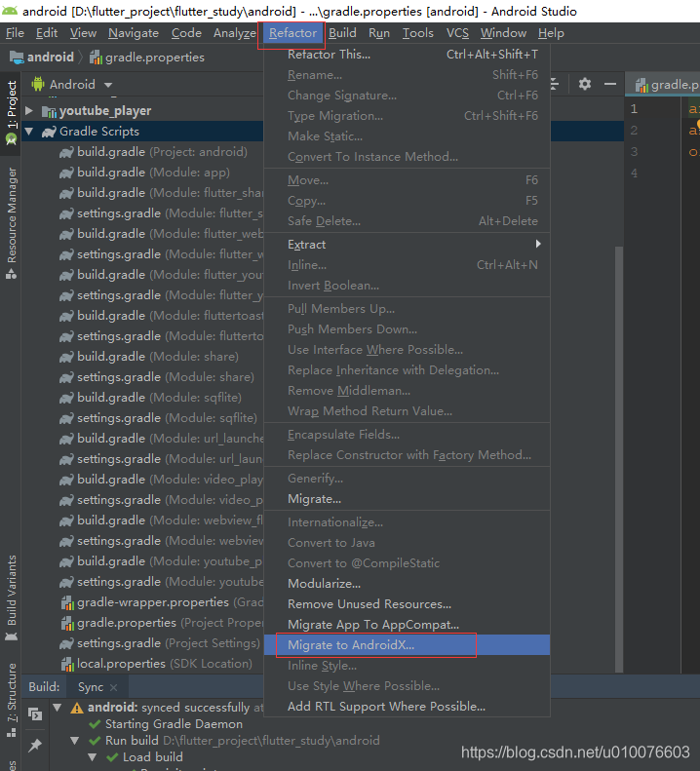The width and height of the screenshot is (700, 771).
Task: Close the Sync tab
Action: 114,687
